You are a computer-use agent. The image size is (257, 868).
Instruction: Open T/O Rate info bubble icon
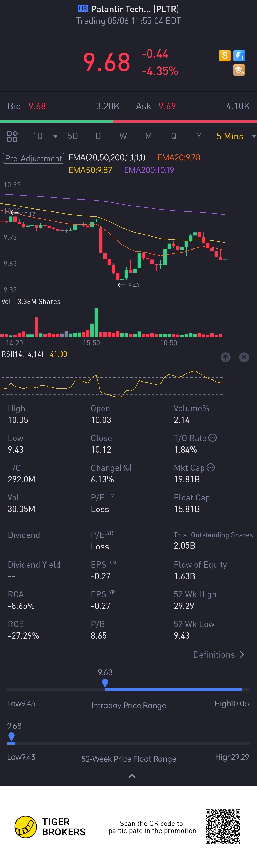(213, 438)
